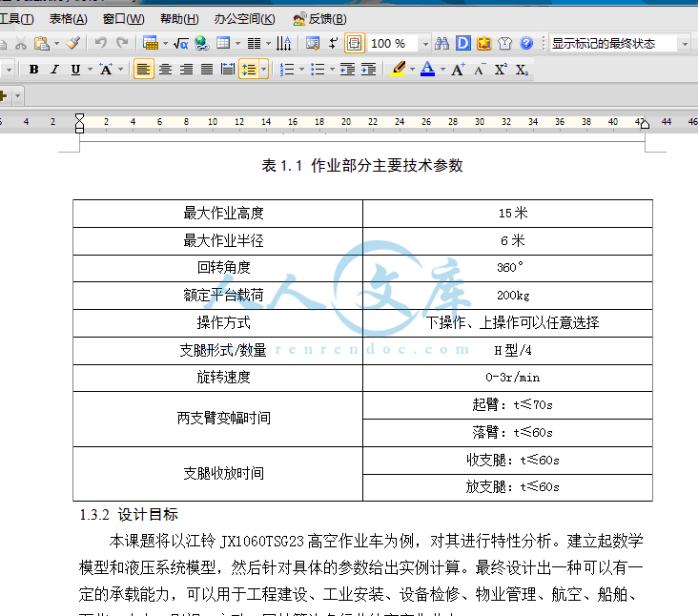This screenshot has height=616, width=698.
Task: Open the Paste options dropdown arrow
Action: pyautogui.click(x=56, y=44)
